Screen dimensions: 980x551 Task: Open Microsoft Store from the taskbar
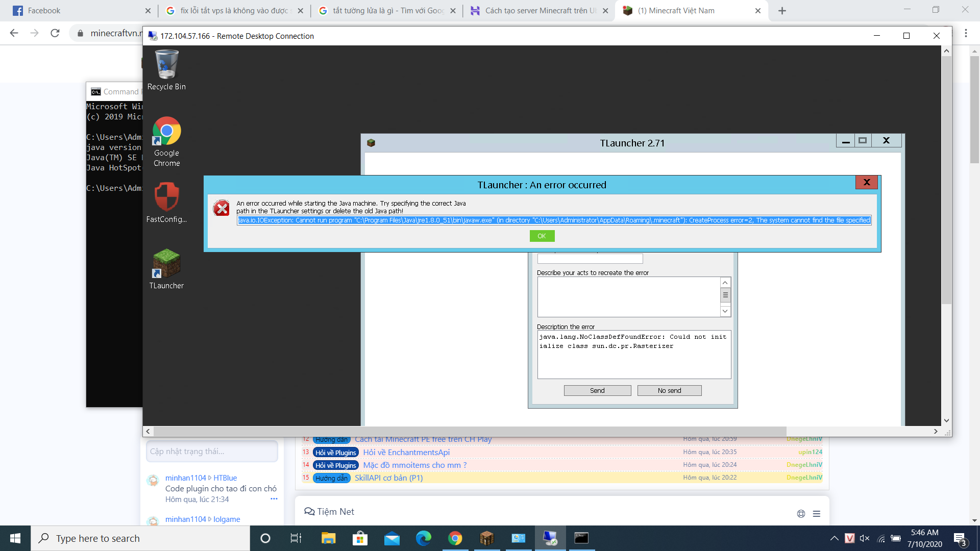360,538
